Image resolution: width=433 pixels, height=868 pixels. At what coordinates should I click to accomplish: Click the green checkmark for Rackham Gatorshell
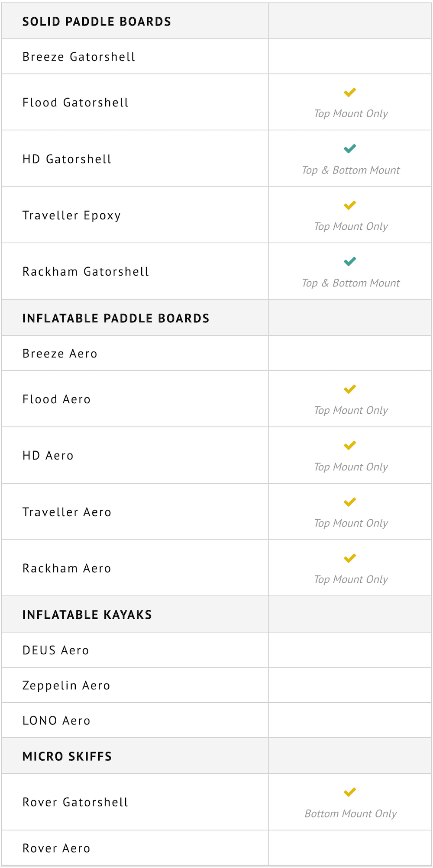[350, 261]
